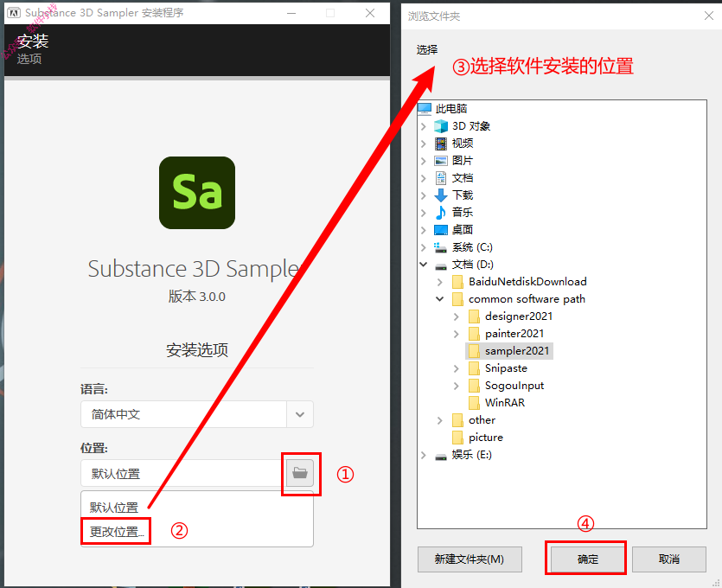The image size is (722, 588).
Task: Select 此电脑 in the folder tree
Action: [x=451, y=109]
